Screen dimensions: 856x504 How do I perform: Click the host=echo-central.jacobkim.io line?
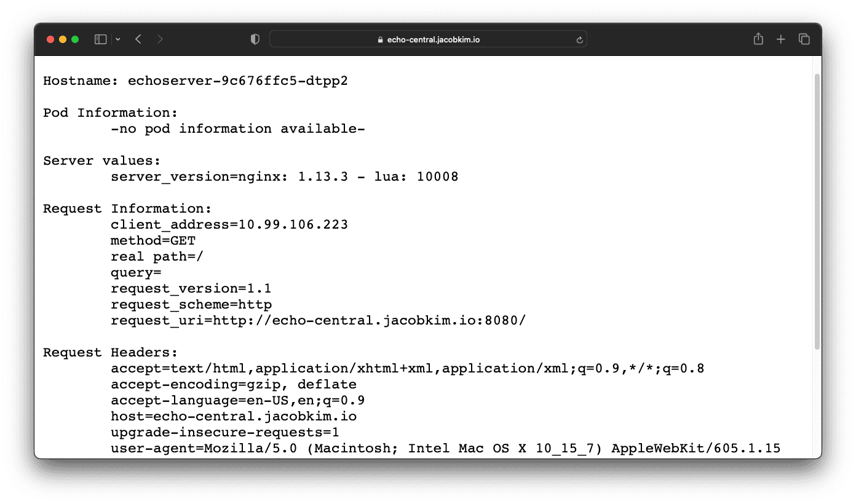coord(233,416)
